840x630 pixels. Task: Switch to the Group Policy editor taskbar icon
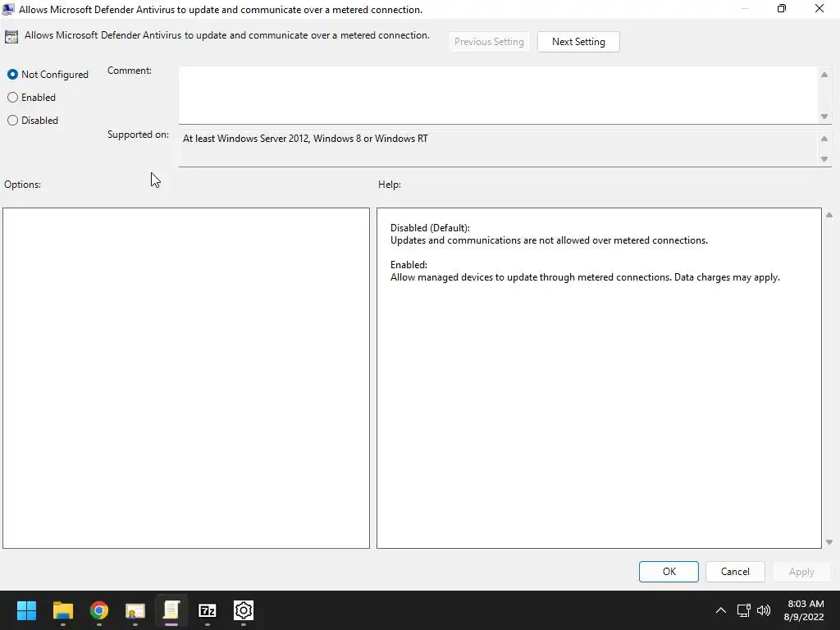pyautogui.click(x=171, y=610)
